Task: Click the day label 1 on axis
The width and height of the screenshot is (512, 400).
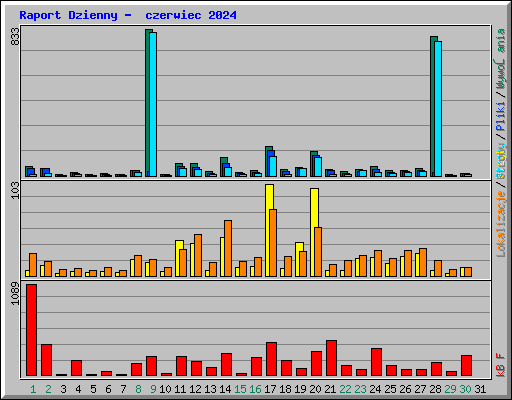Action: click(x=33, y=389)
